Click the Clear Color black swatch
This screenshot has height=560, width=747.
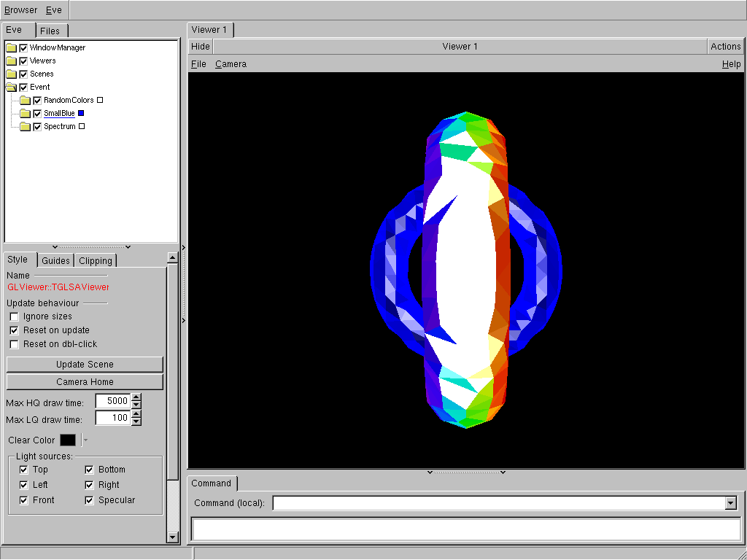point(68,440)
